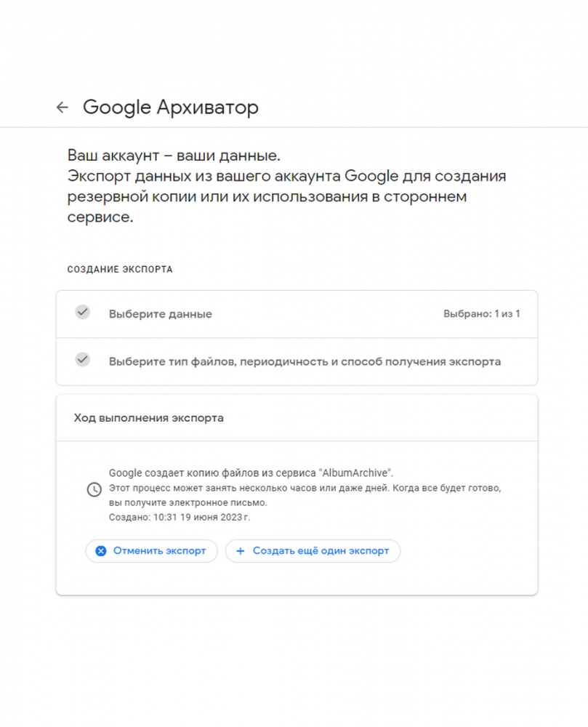The height and width of the screenshot is (727, 588).
Task: Click the X icon in Отменить экспорт
Action: pos(101,551)
